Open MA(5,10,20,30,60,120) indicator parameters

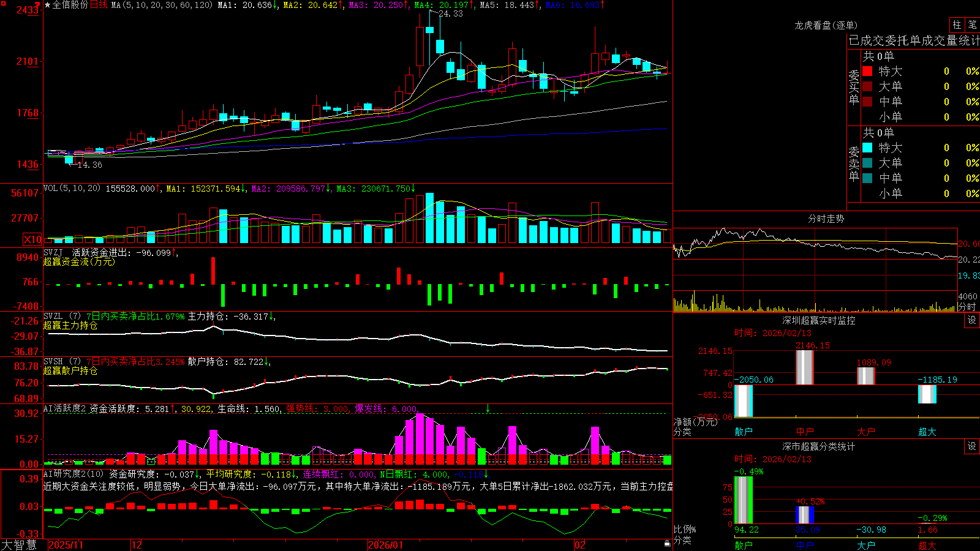[x=162, y=5]
